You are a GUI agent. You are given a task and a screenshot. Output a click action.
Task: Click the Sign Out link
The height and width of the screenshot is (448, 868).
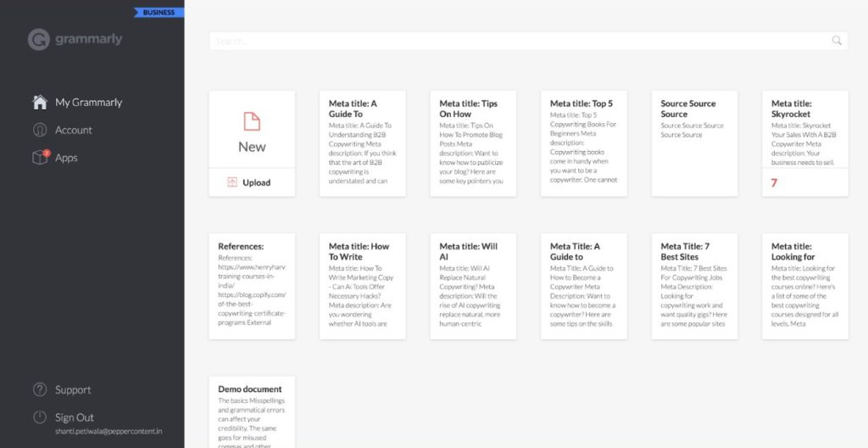click(x=75, y=417)
